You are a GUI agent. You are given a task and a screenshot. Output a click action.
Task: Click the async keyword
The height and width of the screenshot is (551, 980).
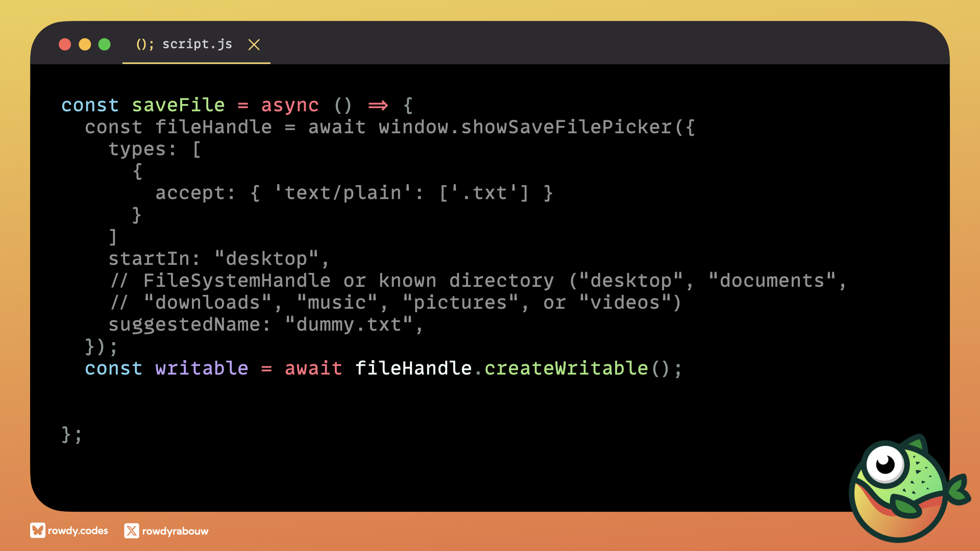tap(289, 105)
